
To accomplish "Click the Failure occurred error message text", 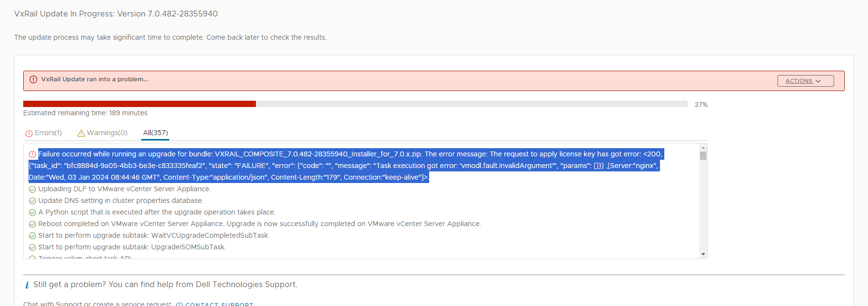I will 345,166.
